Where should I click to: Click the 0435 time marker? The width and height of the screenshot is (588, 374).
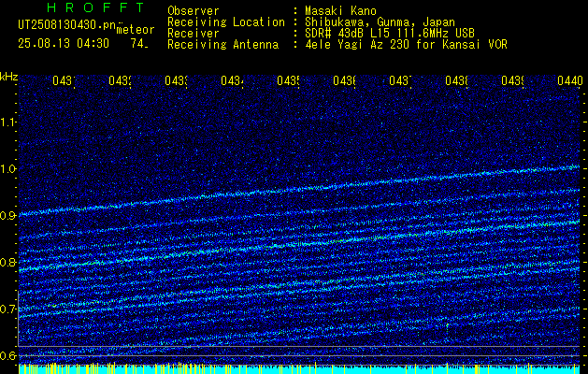click(288, 80)
